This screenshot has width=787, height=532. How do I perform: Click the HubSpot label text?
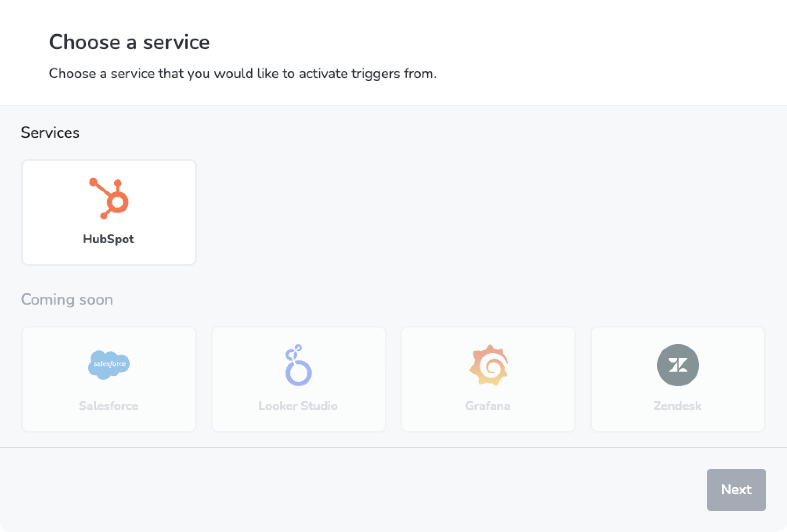tap(108, 239)
